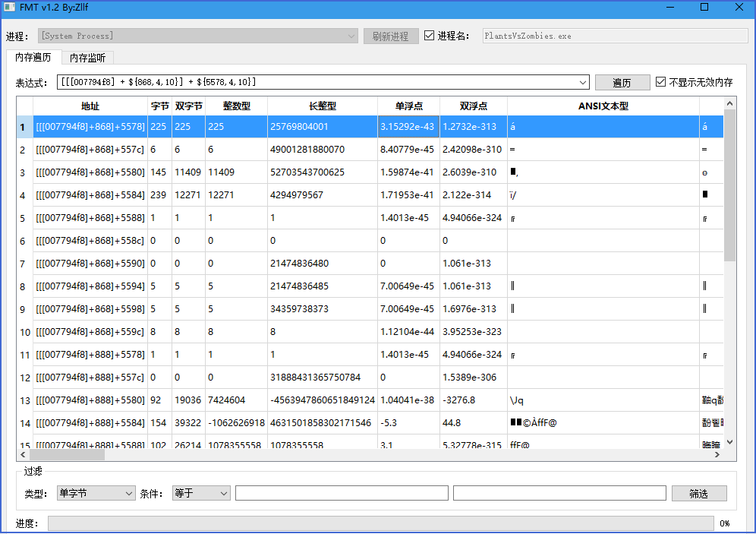Select address cell [[[007794f8]+868]+559c]
The image size is (756, 534).
click(90, 332)
